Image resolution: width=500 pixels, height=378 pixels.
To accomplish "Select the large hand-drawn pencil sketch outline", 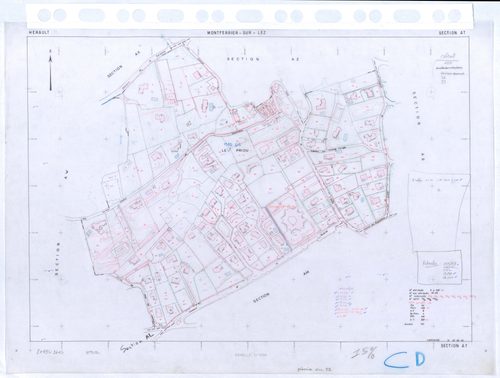I will 439,212.
